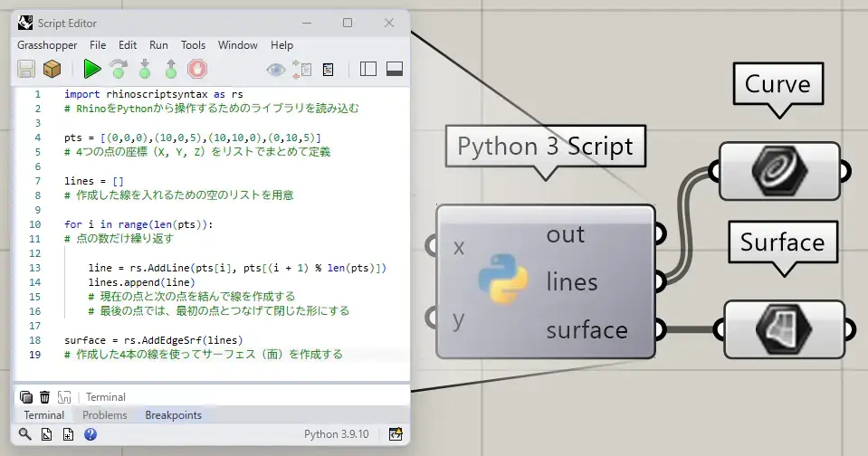This screenshot has height=456, width=868.
Task: Open the File menu
Action: point(98,45)
